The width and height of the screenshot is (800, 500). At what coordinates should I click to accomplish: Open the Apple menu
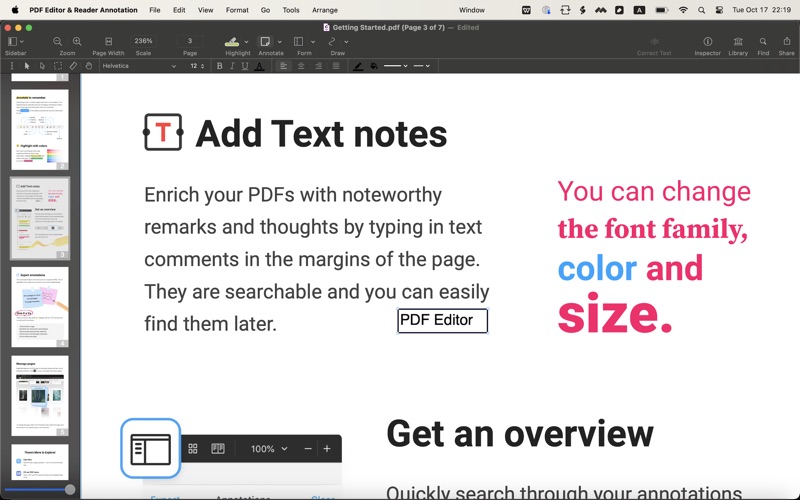coord(15,10)
